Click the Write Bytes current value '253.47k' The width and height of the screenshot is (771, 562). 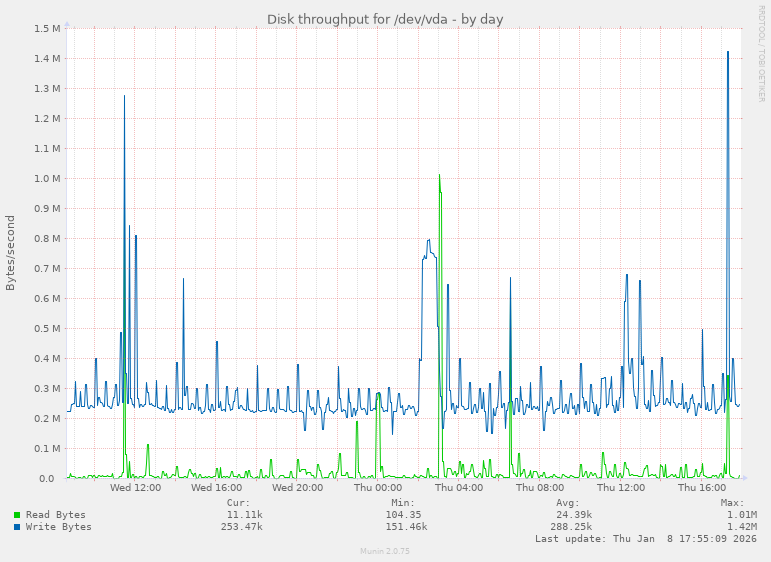[x=241, y=527]
